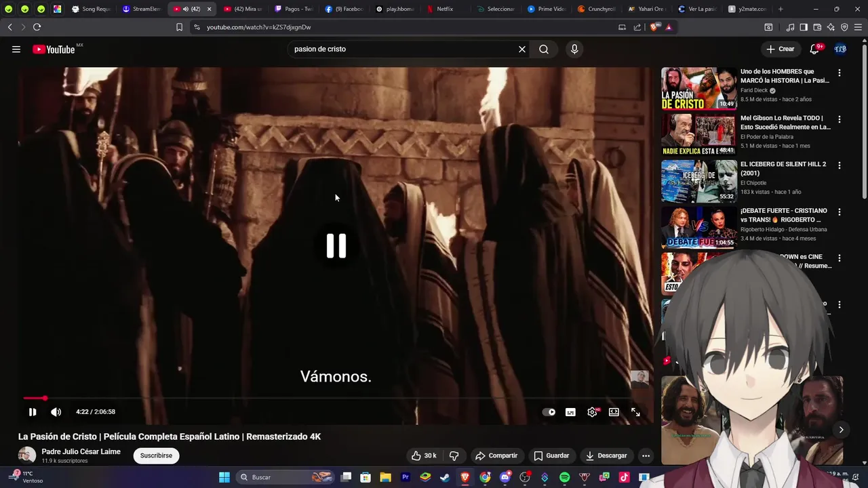
Task: Open 'Mel Gibson Lo Revela TODO' video
Action: coord(785,122)
